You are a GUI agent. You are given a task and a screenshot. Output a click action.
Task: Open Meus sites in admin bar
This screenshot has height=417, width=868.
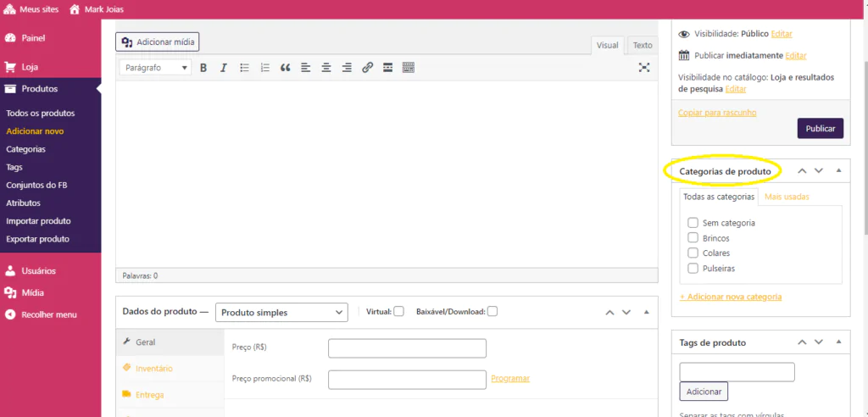(31, 9)
